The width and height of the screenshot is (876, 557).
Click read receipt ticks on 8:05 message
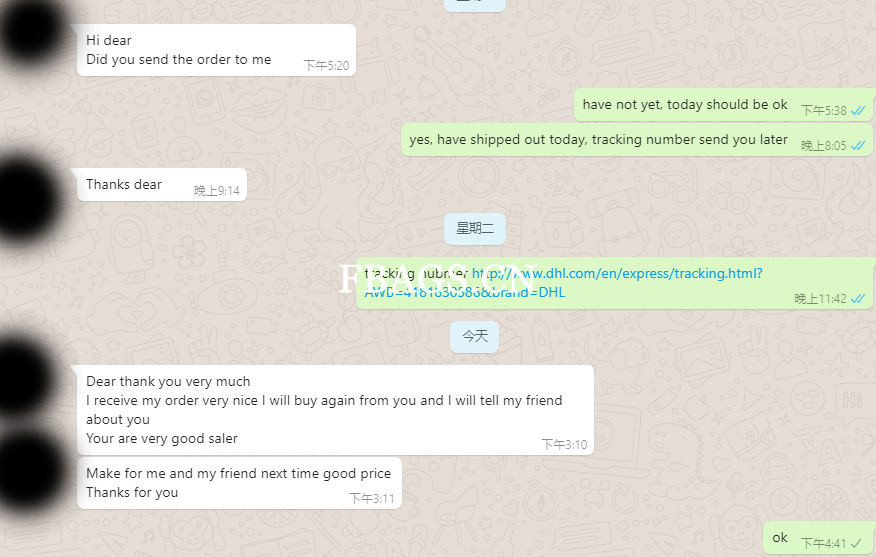858,146
